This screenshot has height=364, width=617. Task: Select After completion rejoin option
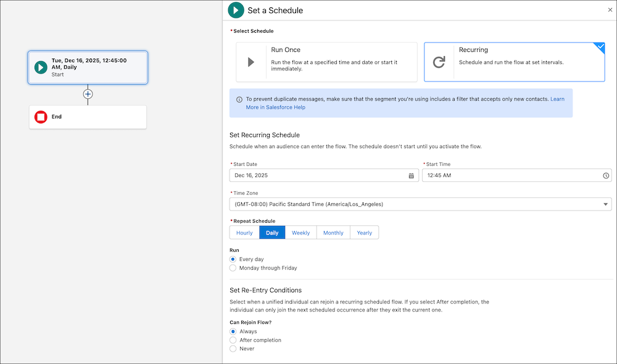(233, 341)
